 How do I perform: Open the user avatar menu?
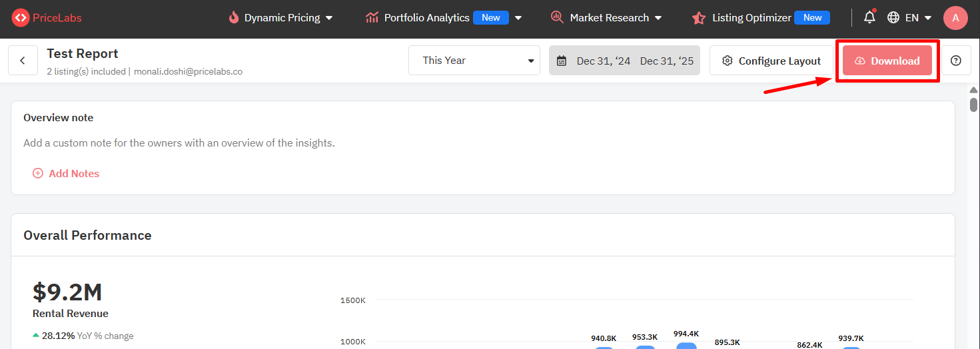click(x=955, y=18)
